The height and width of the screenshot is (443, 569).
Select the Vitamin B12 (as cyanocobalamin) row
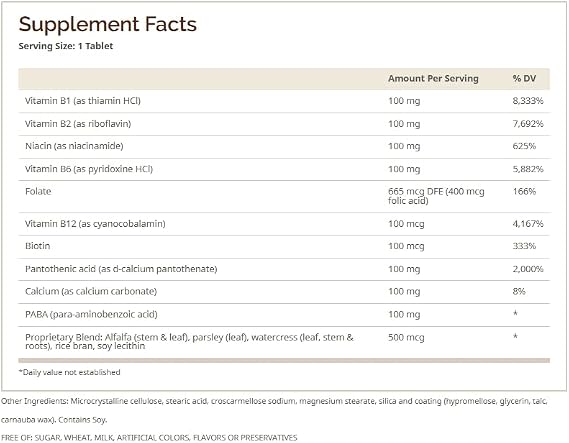point(284,224)
